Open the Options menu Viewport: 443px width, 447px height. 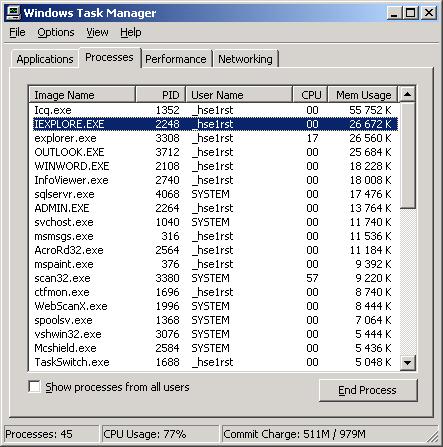click(x=56, y=32)
